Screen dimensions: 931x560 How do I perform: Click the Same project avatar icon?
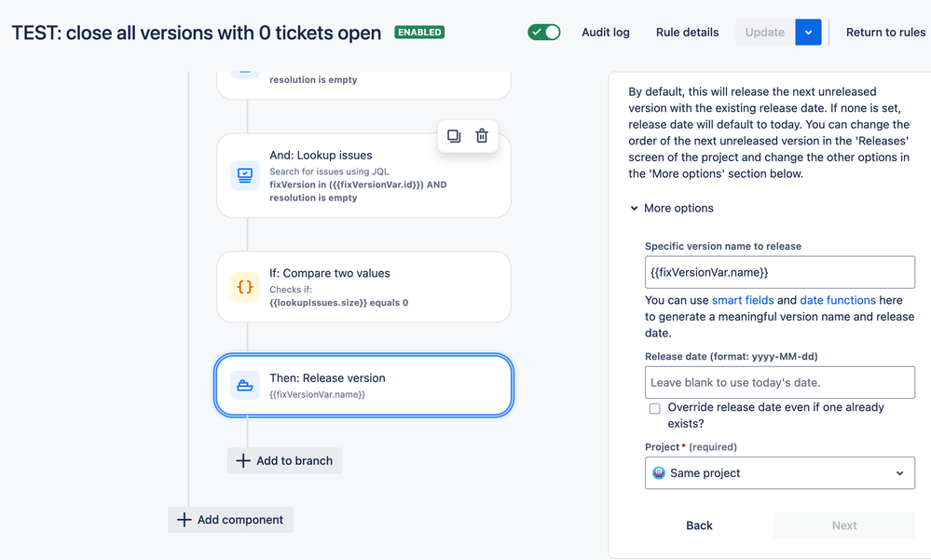tap(659, 473)
